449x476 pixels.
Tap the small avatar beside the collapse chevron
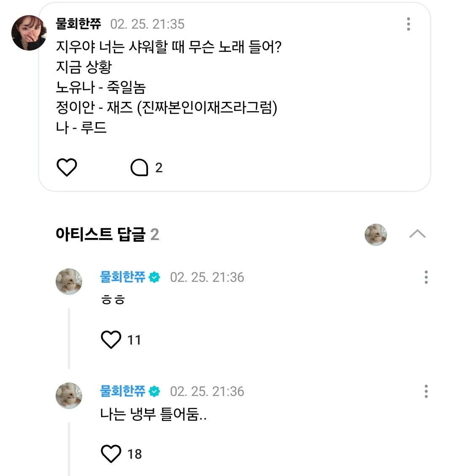tap(376, 235)
